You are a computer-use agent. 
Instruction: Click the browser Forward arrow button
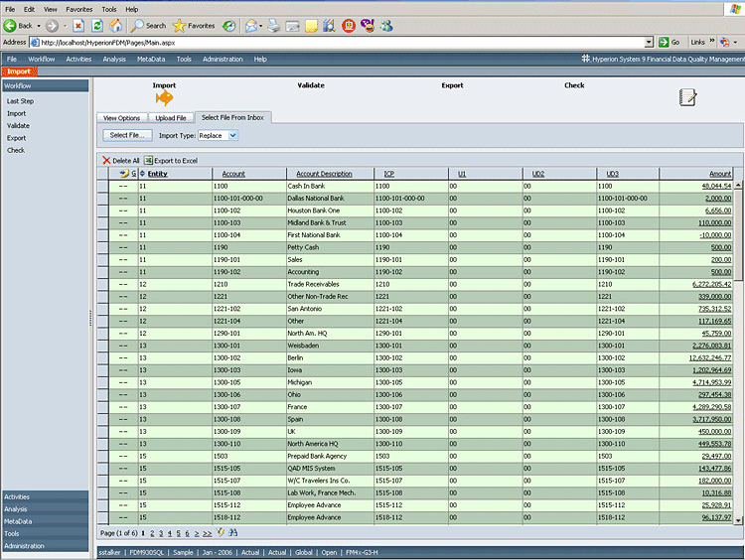coord(52,26)
